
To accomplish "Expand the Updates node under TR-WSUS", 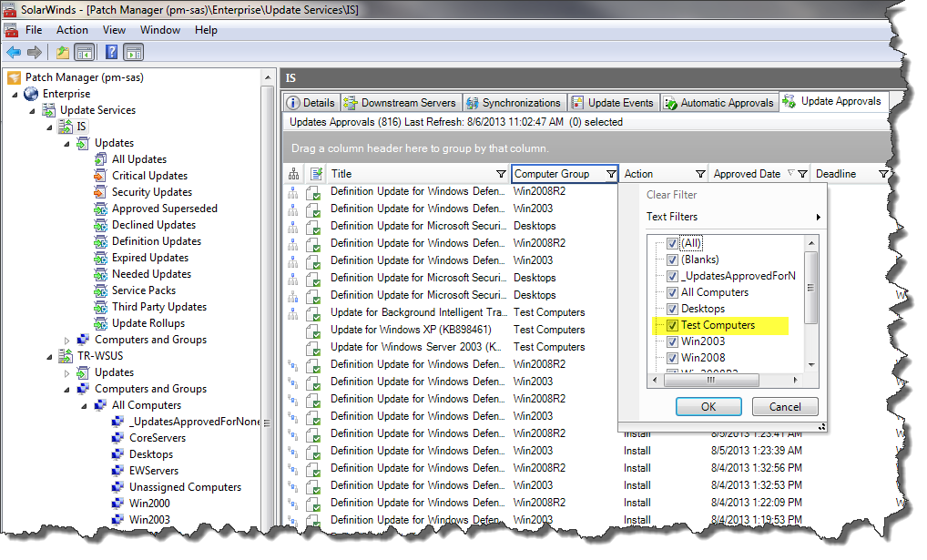I will point(66,373).
